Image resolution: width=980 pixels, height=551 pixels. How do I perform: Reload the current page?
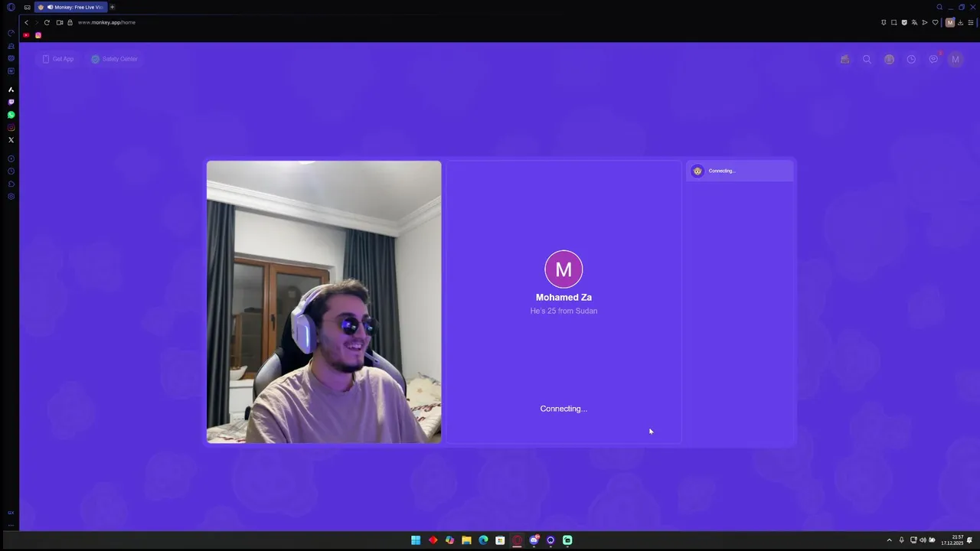click(x=47, y=22)
